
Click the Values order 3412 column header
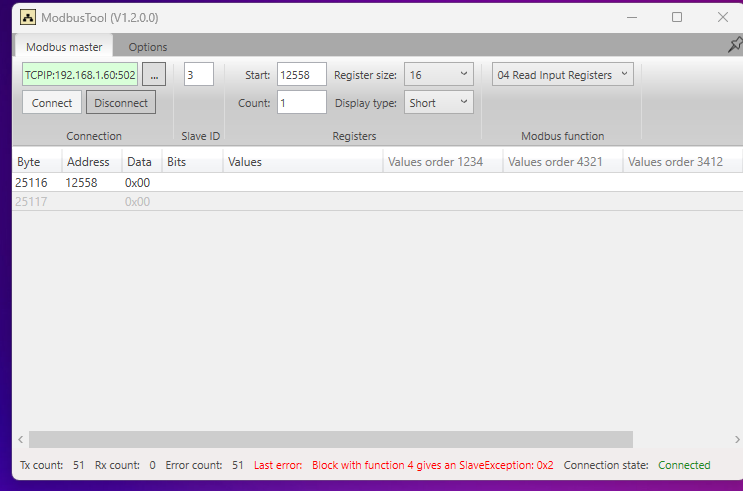683,162
